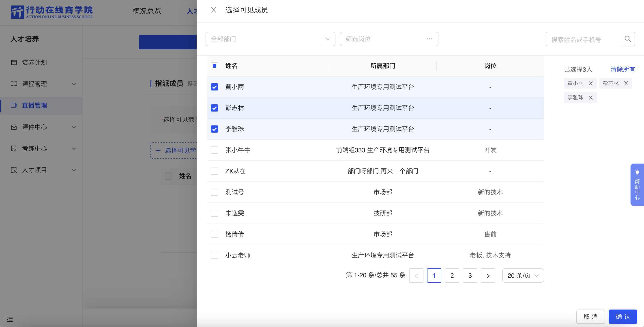Click the 取消 button

590,316
